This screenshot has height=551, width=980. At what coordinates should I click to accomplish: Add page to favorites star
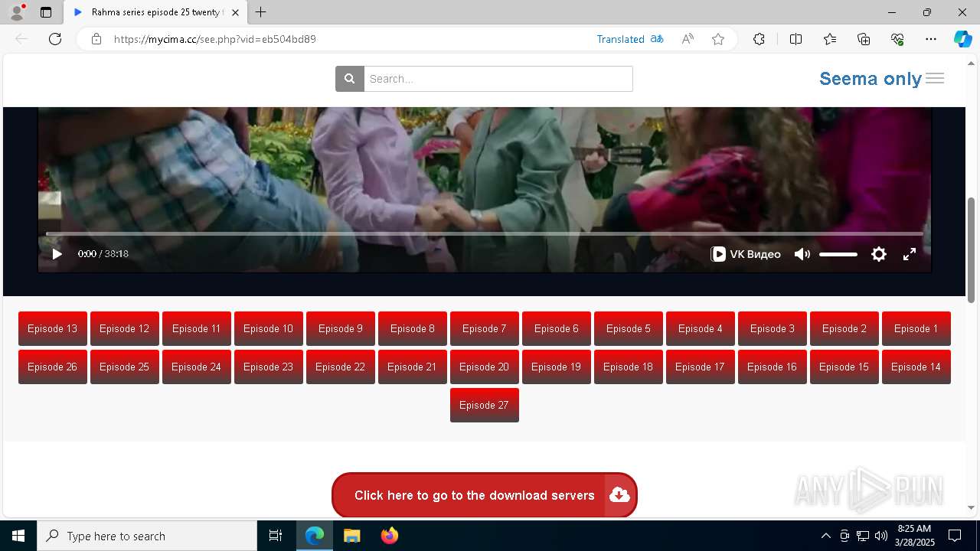718,39
